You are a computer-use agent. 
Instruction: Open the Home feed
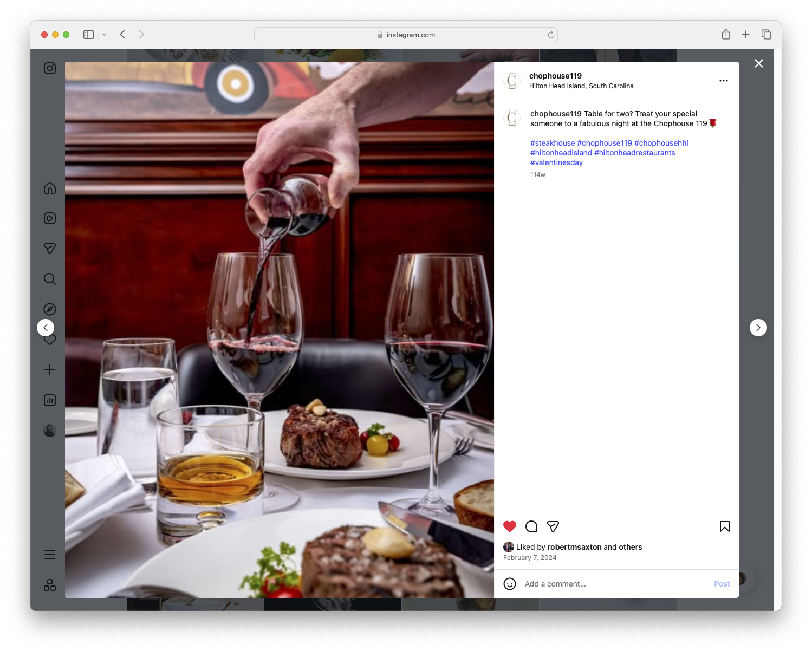[49, 188]
